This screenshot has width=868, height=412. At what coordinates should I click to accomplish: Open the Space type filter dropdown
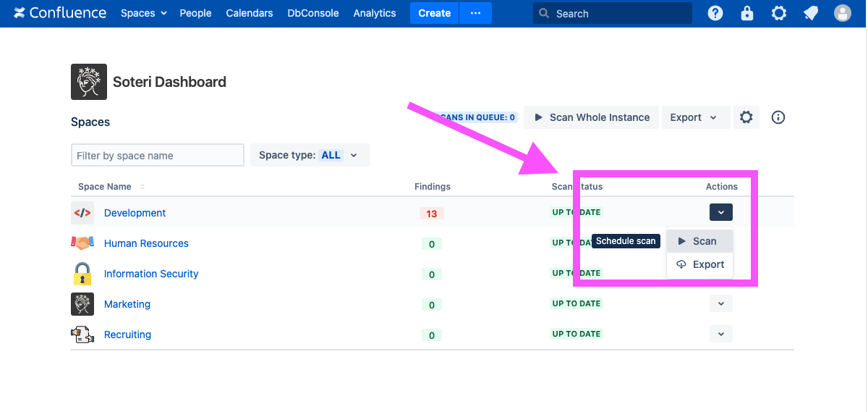point(309,155)
